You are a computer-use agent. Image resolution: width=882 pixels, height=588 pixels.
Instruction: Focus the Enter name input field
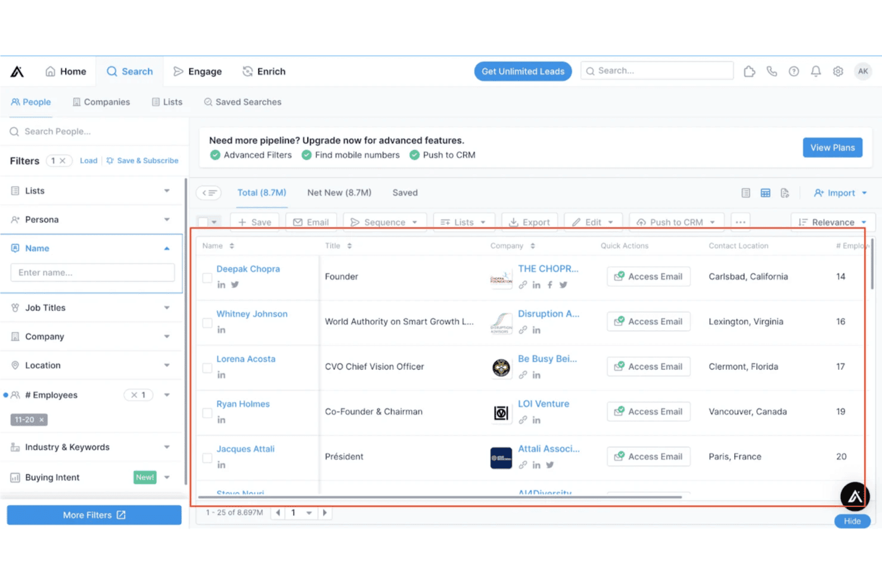[x=92, y=272]
